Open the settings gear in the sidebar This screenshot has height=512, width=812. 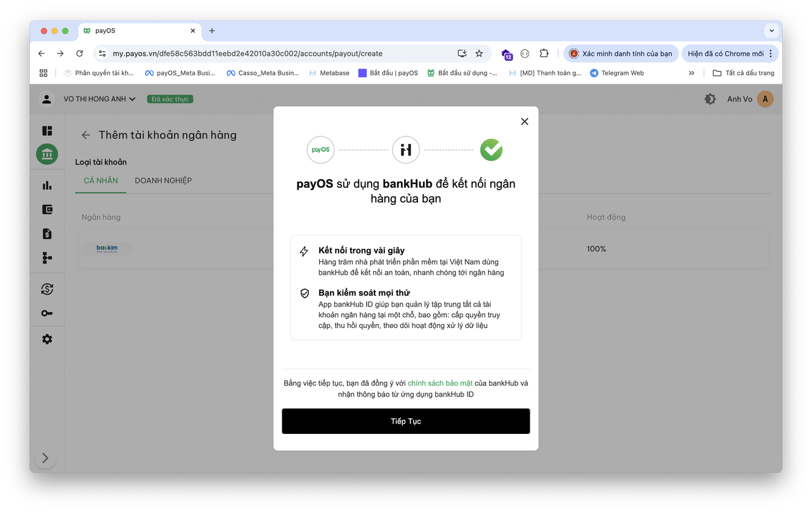tap(47, 339)
